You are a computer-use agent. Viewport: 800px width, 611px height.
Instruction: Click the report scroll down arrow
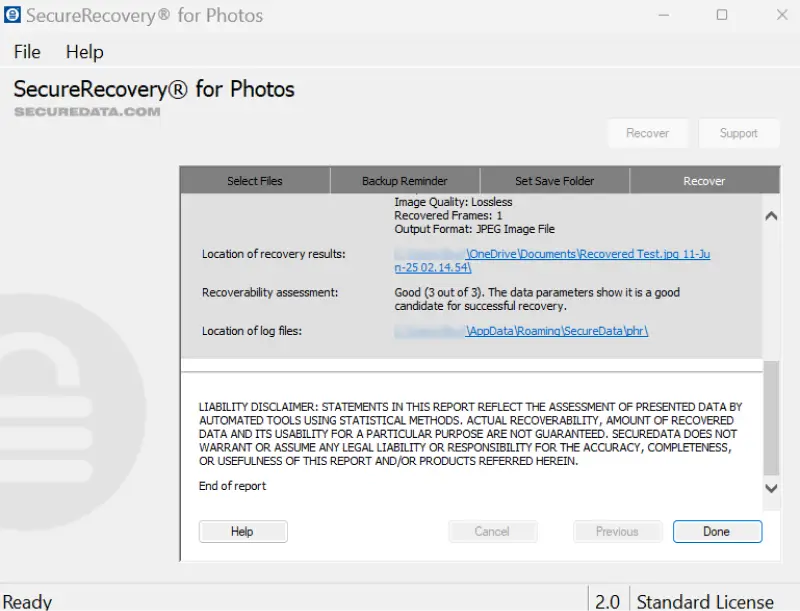[x=771, y=489]
